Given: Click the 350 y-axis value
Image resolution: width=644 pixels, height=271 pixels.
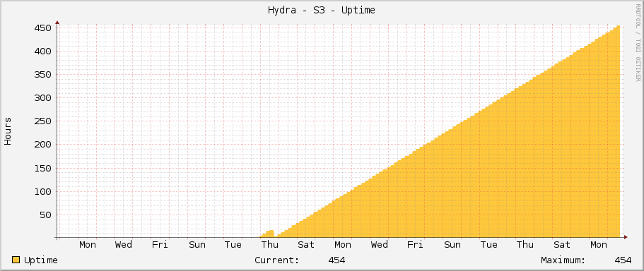Looking at the screenshot, I should pyautogui.click(x=42, y=75).
